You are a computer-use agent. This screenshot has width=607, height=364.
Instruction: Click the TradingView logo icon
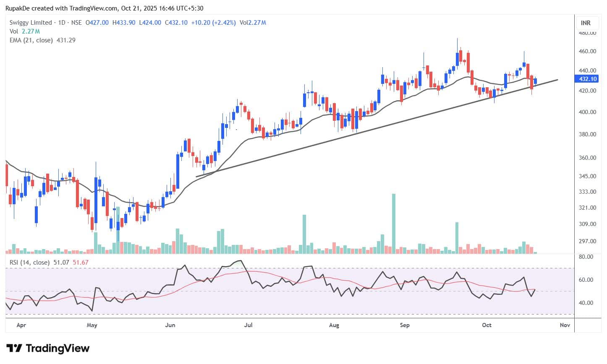[14, 348]
